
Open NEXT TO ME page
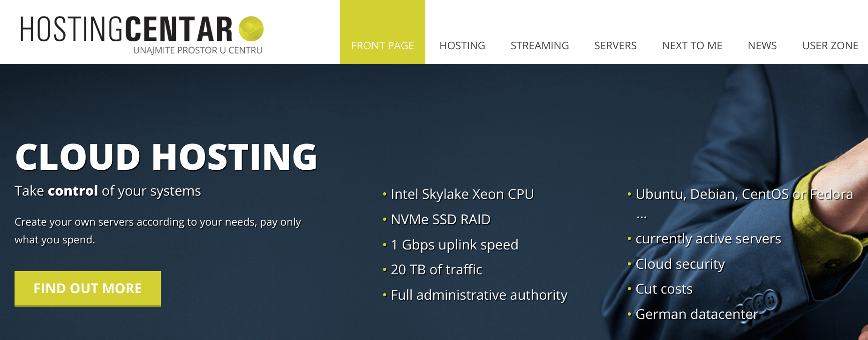[x=692, y=45]
